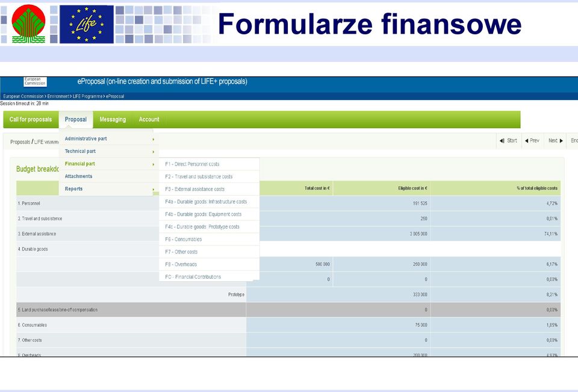Select the 6. Consumables row label

[x=33, y=325]
